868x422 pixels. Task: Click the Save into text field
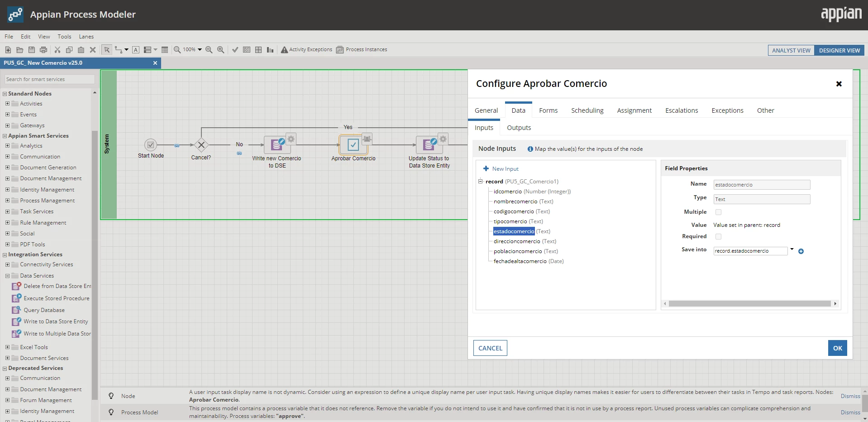click(x=750, y=251)
